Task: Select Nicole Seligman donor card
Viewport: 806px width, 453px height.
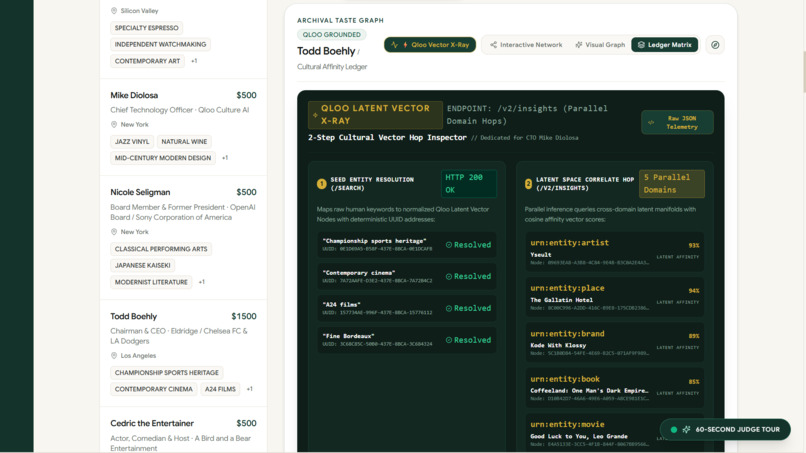Action: pos(184,238)
